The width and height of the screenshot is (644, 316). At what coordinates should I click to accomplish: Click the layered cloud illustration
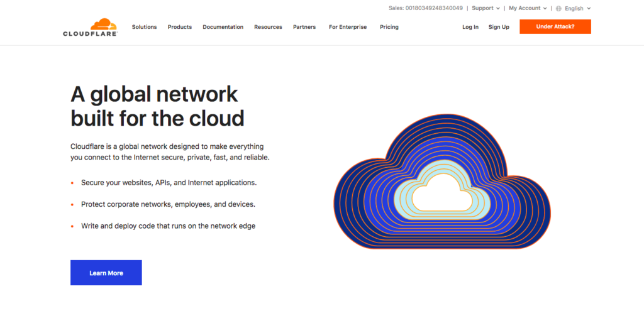coord(442,182)
